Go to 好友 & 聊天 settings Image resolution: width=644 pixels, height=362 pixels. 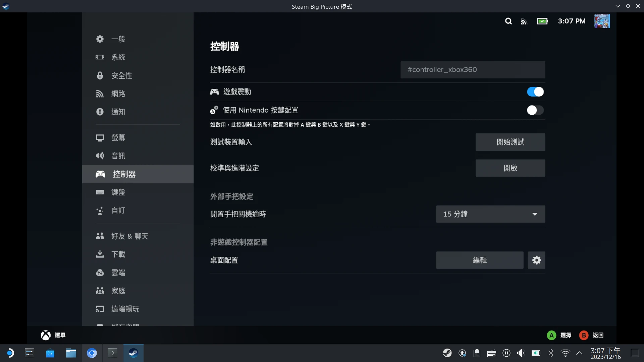click(x=129, y=236)
